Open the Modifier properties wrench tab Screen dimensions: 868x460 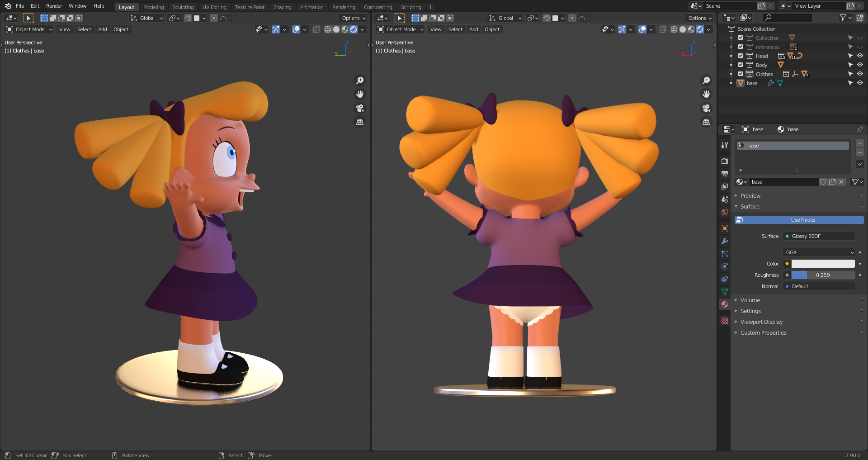coord(725,241)
